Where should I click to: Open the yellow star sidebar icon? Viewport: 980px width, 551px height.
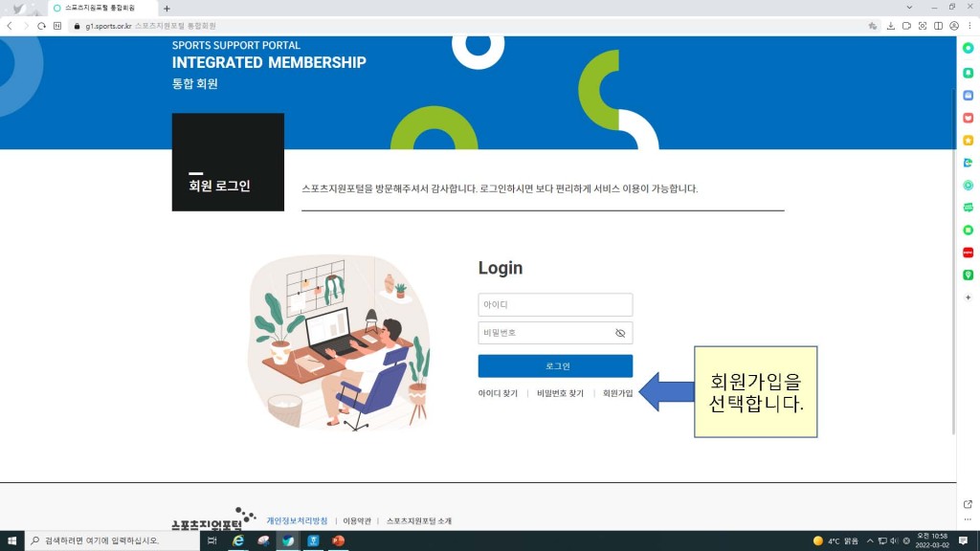[968, 140]
